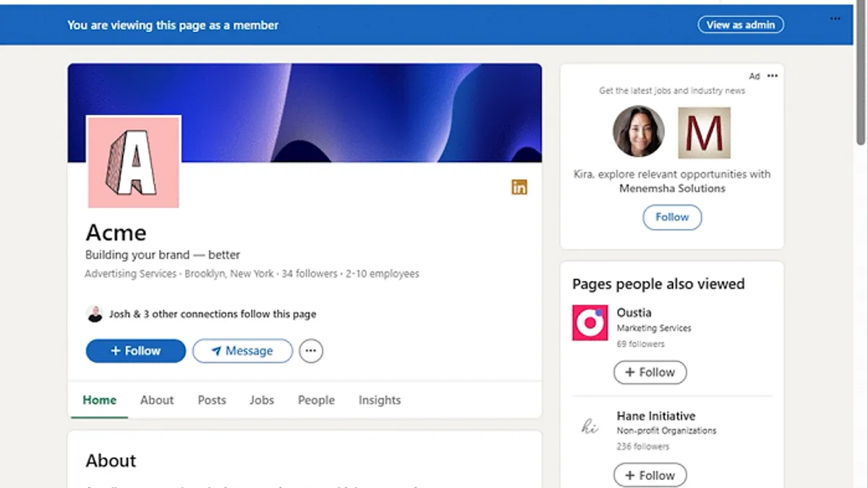Click '69 followers' under Oustia
Viewport: 868px width, 488px height.
(641, 344)
